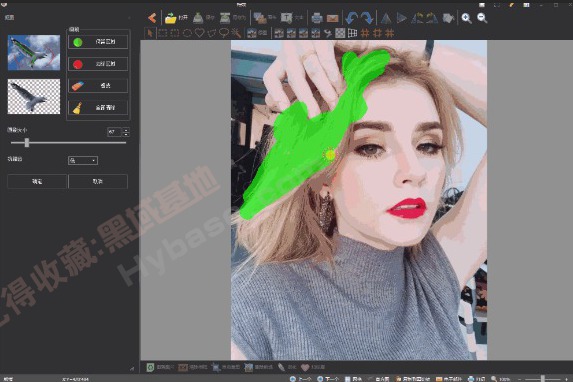Select the eraser tool button
Screen dimensions: 573x382
click(x=98, y=86)
